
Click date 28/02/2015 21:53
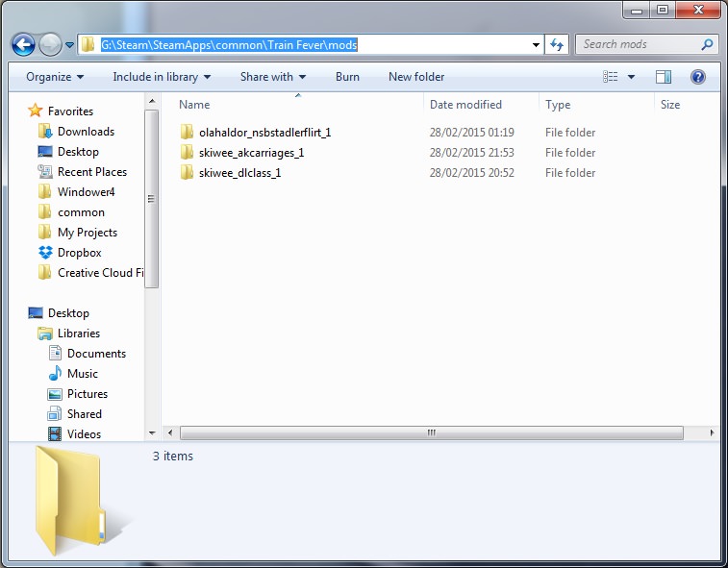[x=472, y=153]
